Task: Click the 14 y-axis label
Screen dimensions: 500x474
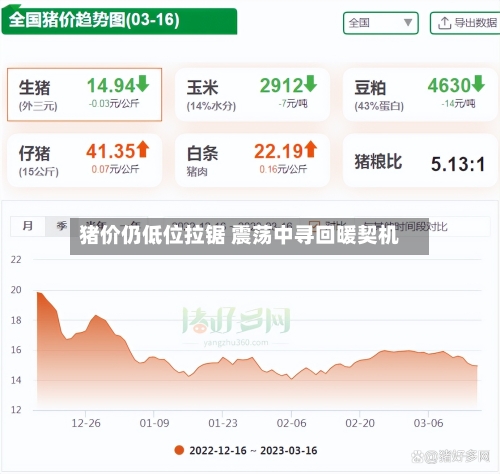Action: coord(16,380)
